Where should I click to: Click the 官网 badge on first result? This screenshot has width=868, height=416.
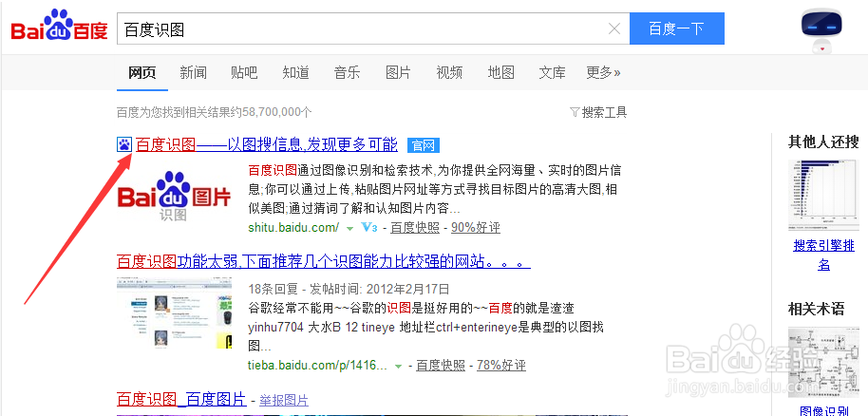(424, 145)
